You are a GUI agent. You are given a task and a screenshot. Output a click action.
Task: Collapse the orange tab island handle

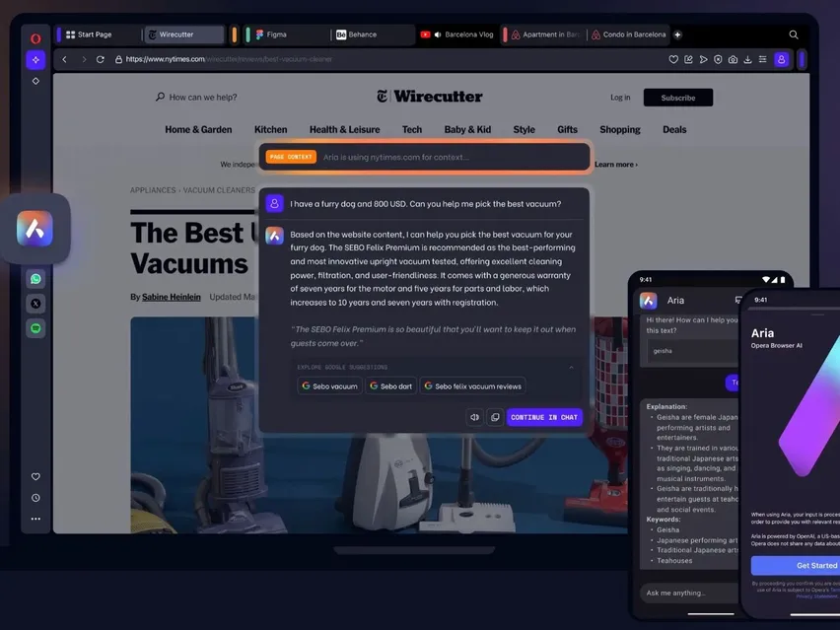pos(235,35)
